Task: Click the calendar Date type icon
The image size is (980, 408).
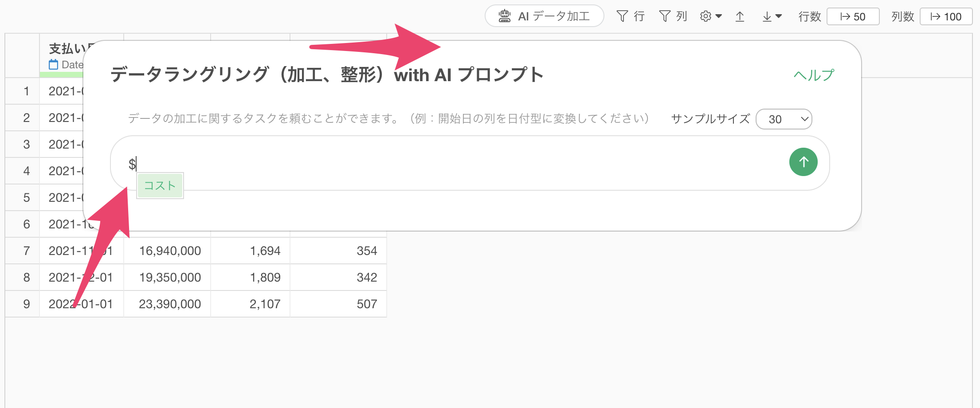Action: [54, 64]
